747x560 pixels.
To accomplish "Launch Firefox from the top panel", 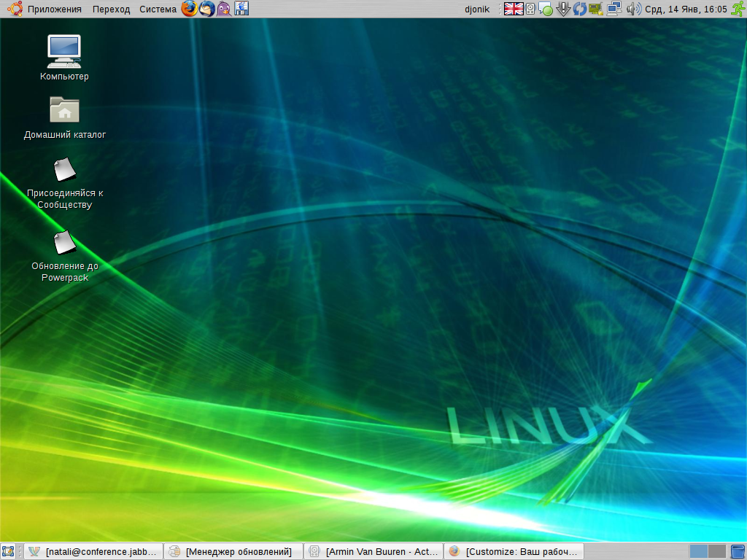I will tap(190, 9).
